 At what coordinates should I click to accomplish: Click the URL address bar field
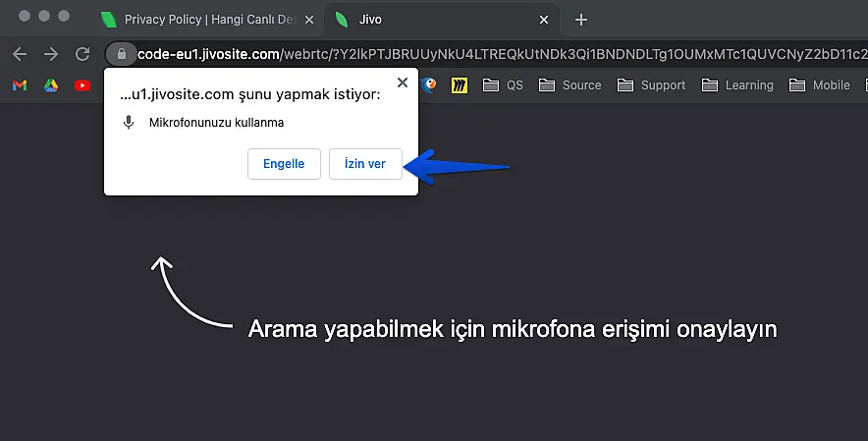491,54
